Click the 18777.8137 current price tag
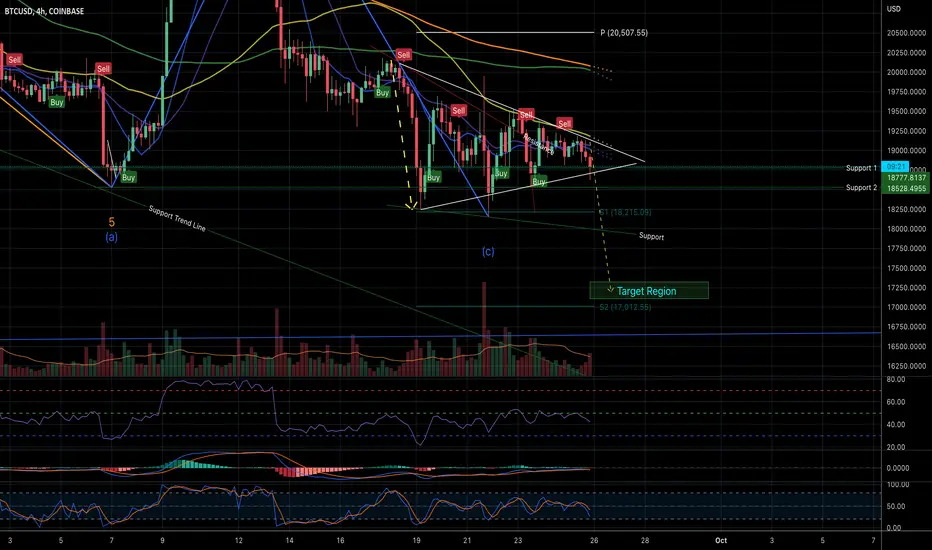932x550 pixels. [906, 178]
